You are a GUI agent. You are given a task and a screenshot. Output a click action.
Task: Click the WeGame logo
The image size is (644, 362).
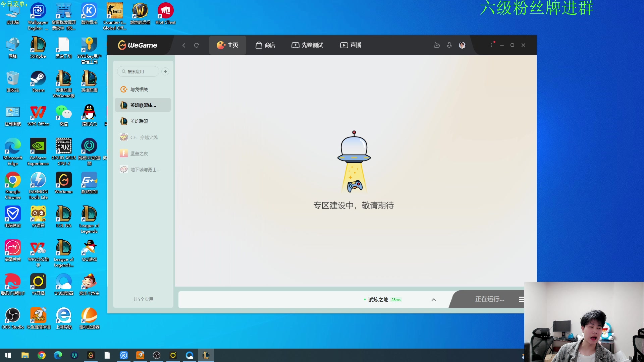tap(138, 45)
